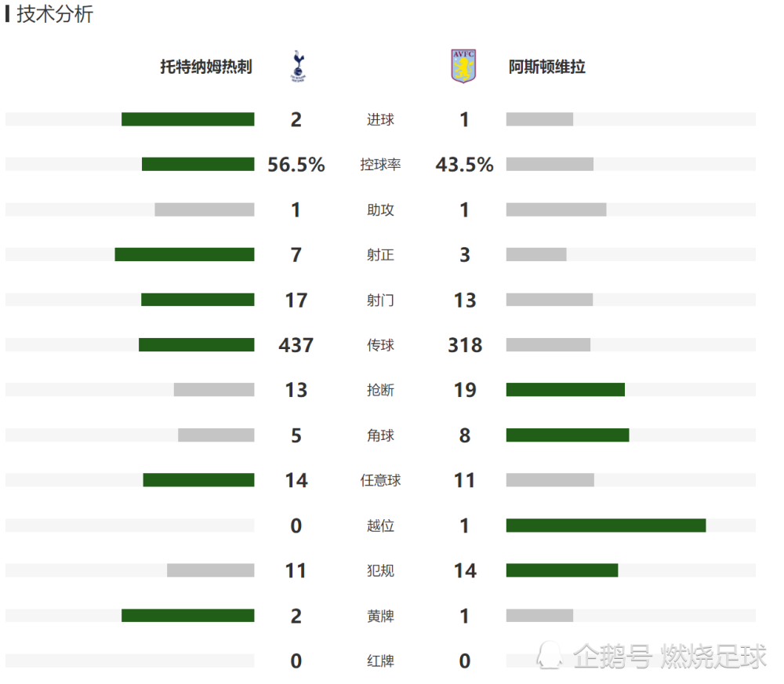Image resolution: width=784 pixels, height=684 pixels.
Task: Select Tottenham's 56.5% possession value
Action: point(296,165)
